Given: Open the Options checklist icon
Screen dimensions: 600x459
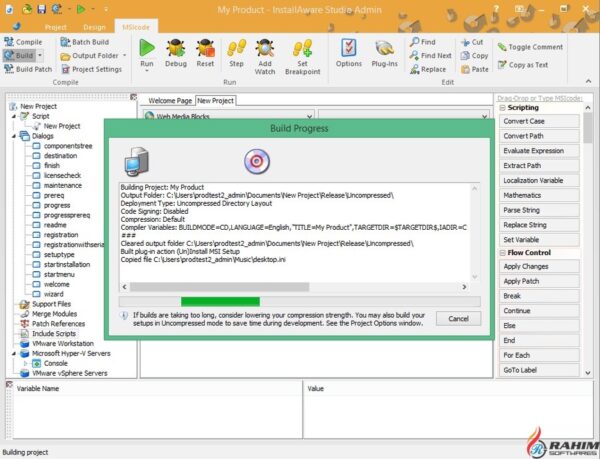Looking at the screenshot, I should click(349, 48).
